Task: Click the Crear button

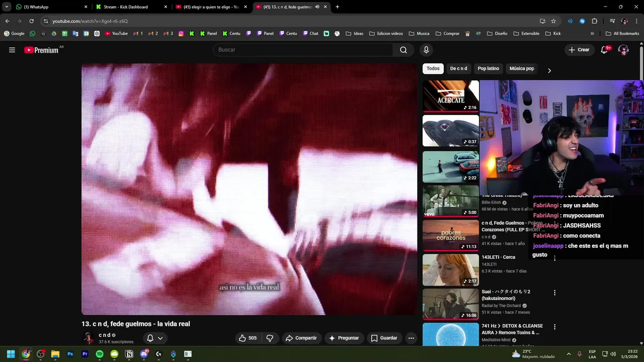Action: (579, 50)
